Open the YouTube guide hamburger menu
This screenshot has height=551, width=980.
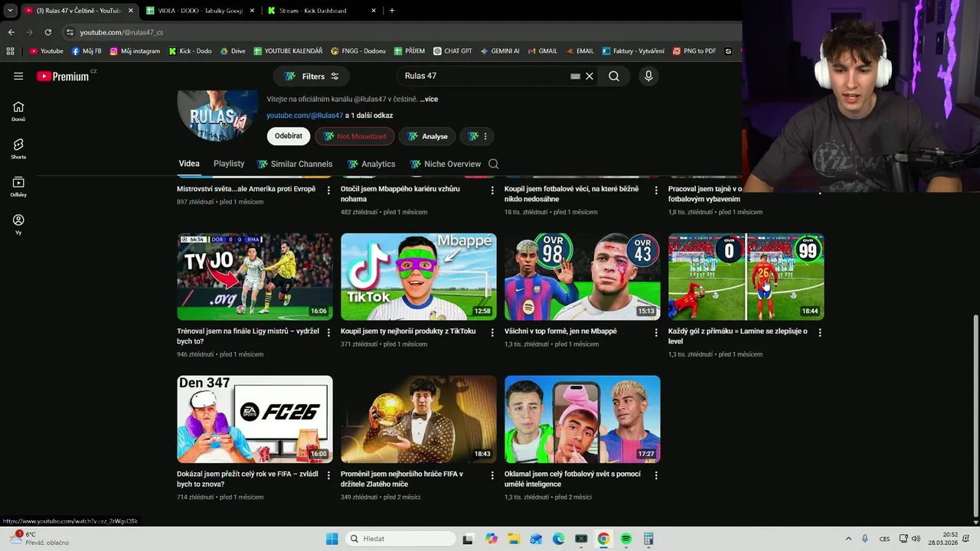point(18,76)
